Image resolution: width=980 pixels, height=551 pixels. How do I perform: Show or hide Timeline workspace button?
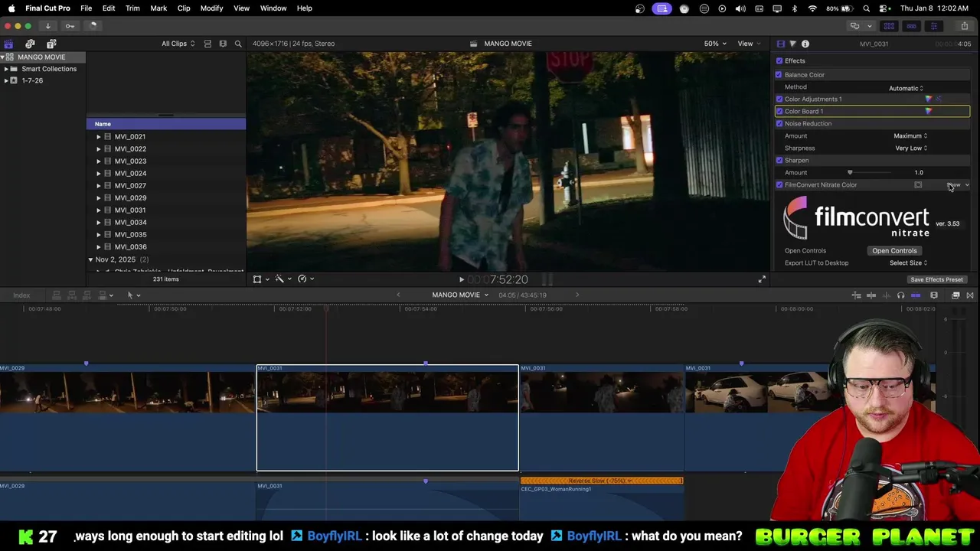pos(911,26)
